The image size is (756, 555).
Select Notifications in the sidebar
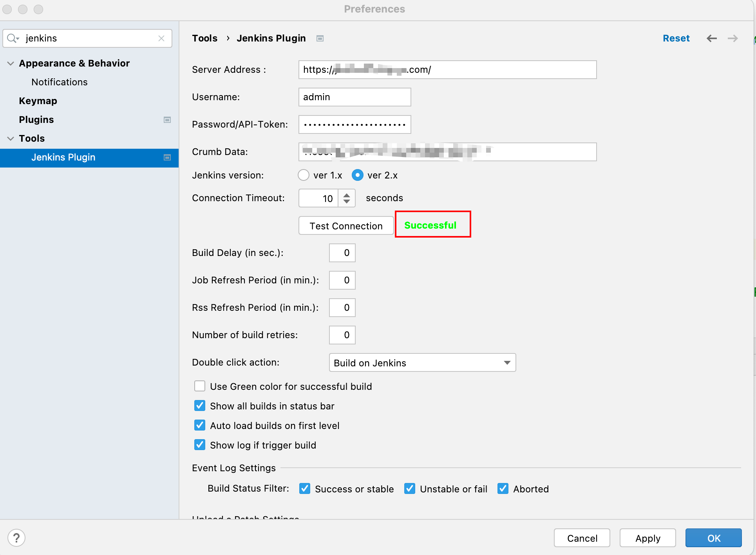click(60, 82)
